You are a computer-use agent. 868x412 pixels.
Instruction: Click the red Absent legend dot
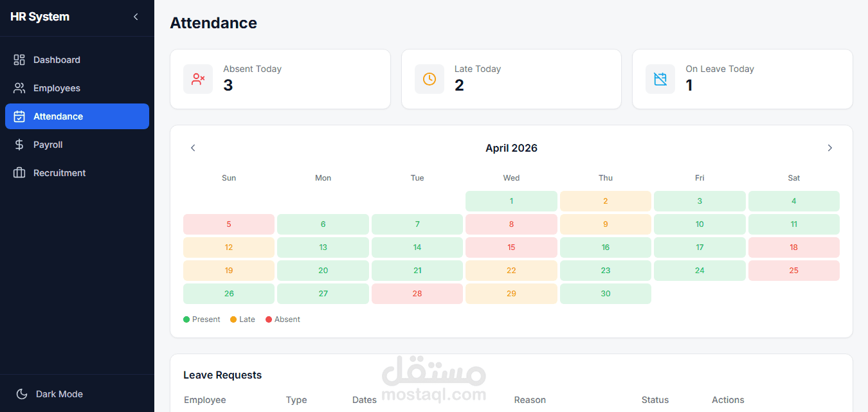tap(269, 319)
